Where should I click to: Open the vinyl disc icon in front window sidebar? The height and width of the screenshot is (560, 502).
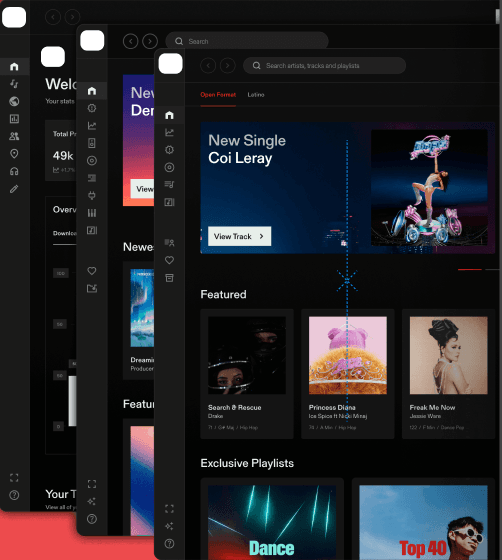[x=169, y=167]
